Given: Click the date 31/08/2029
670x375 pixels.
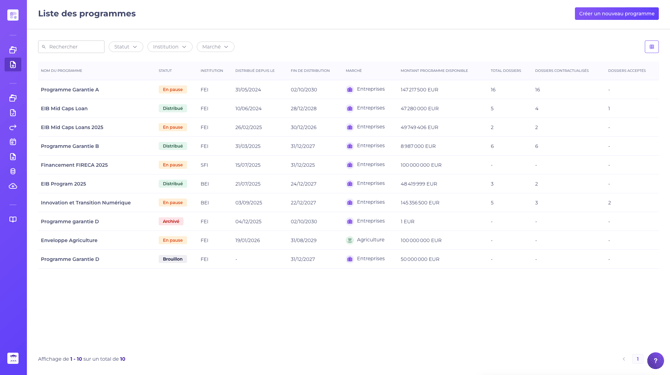Looking at the screenshot, I should [x=304, y=240].
